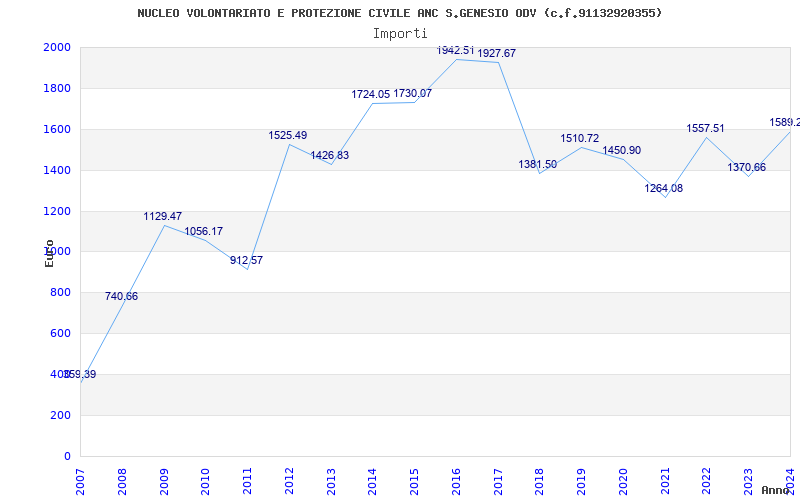Select y-axis tick label 1800
Screen dimensions: 800x500
[57, 88]
